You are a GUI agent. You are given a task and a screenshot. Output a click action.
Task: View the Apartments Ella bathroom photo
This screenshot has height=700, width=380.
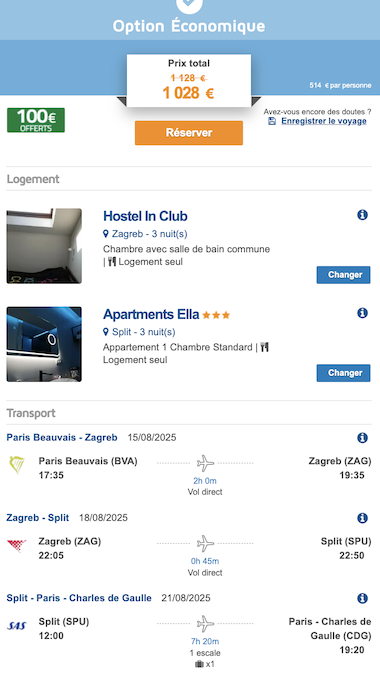coord(44,344)
